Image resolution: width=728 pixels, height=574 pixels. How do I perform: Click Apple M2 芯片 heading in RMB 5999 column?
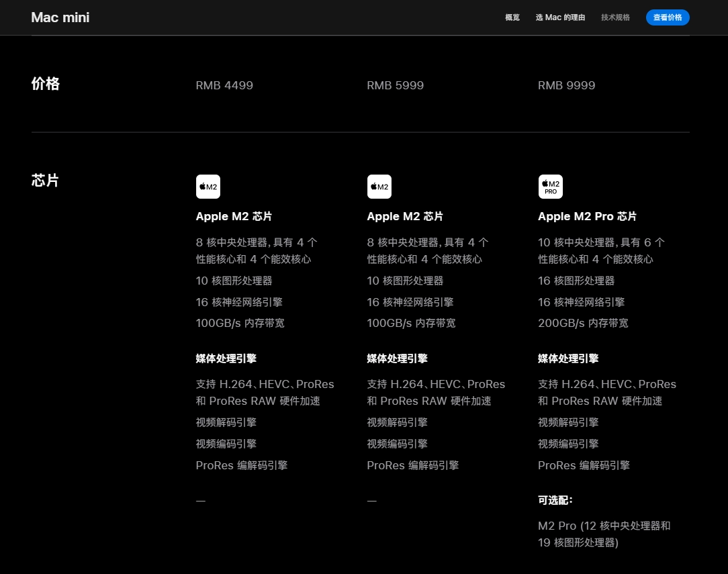pyautogui.click(x=405, y=217)
